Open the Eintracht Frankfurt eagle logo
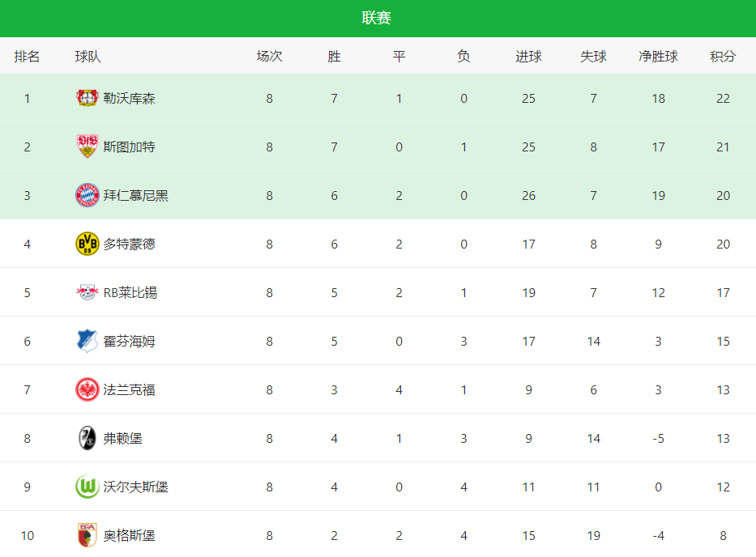The width and height of the screenshot is (756, 557). click(x=88, y=389)
